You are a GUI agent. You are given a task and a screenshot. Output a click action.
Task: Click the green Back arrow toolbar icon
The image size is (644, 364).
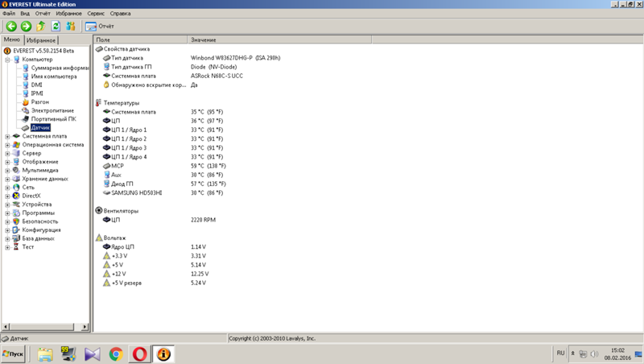11,27
